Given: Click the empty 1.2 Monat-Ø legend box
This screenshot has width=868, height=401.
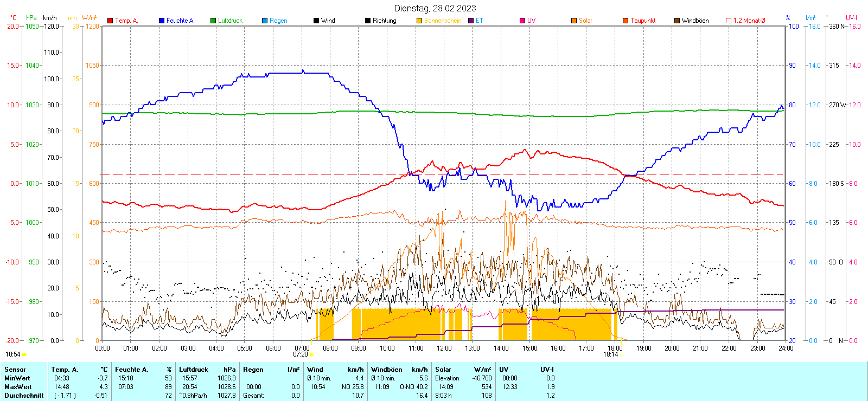Looking at the screenshot, I should (x=729, y=21).
